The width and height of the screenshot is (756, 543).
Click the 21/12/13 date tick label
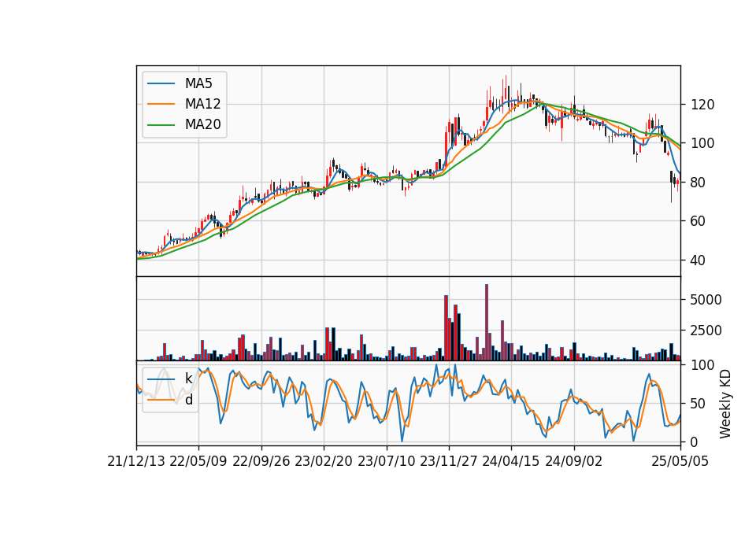coord(136,461)
